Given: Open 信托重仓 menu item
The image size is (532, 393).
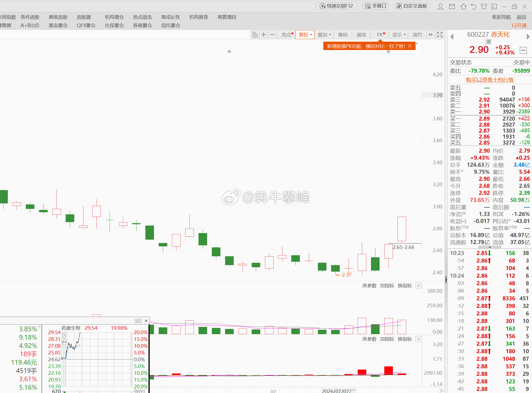Looking at the screenshot, I should pos(171,26).
